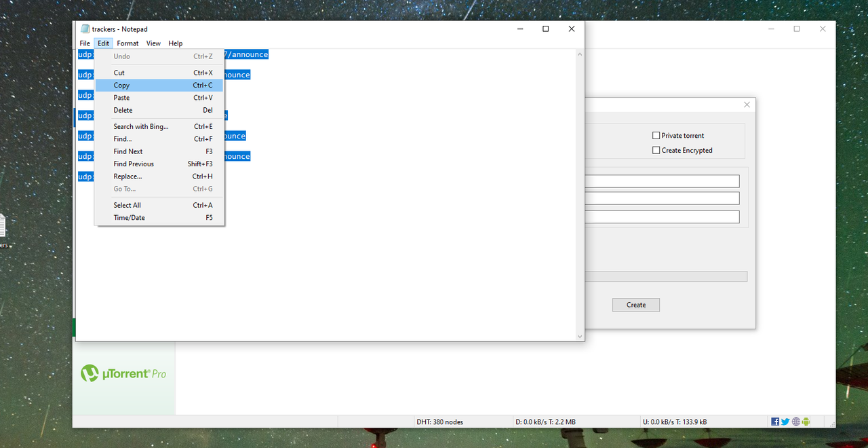Open Find... from the Edit menu

pos(159,139)
